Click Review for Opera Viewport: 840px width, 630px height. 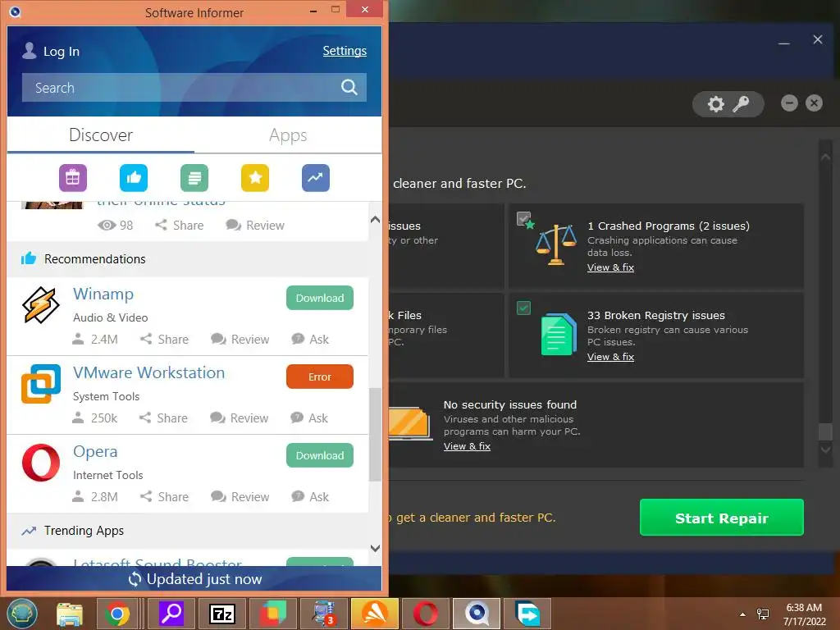coord(240,496)
